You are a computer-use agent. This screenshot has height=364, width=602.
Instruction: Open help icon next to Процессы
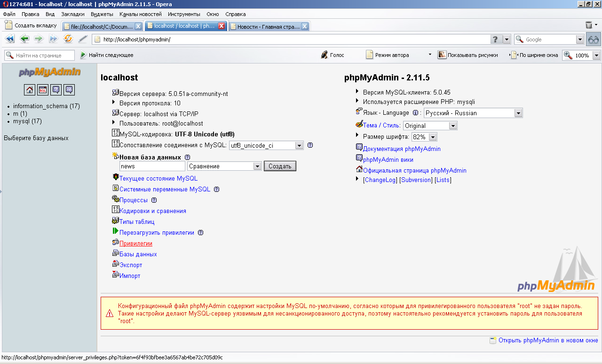154,200
